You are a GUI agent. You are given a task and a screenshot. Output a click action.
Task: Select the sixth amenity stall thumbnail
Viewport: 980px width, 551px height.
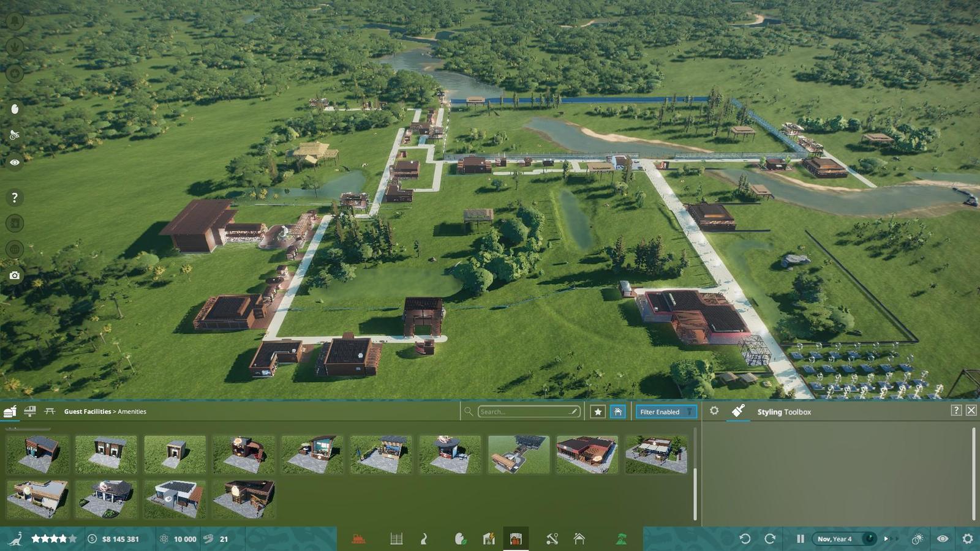pyautogui.click(x=381, y=454)
